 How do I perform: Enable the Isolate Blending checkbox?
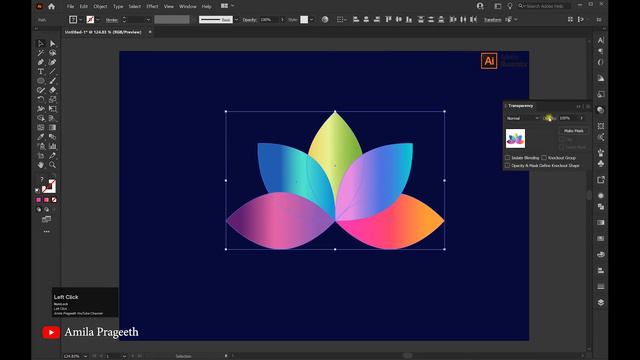[507, 158]
